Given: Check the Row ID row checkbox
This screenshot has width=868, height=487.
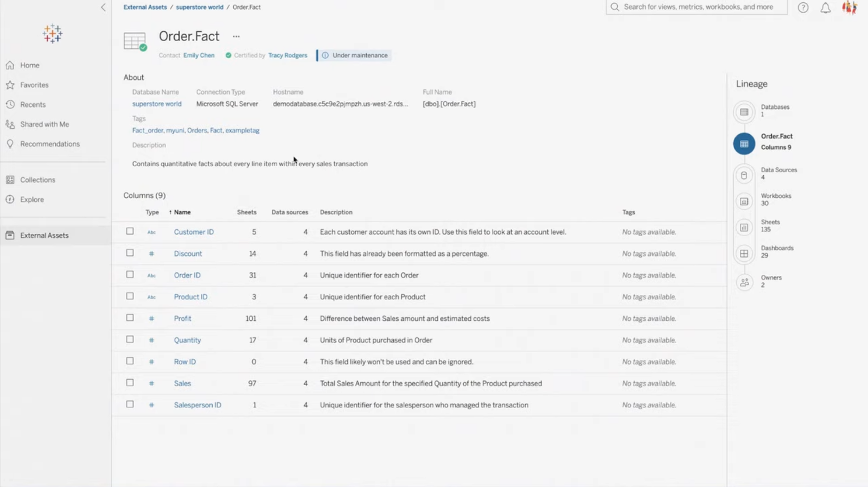Looking at the screenshot, I should coord(130,361).
